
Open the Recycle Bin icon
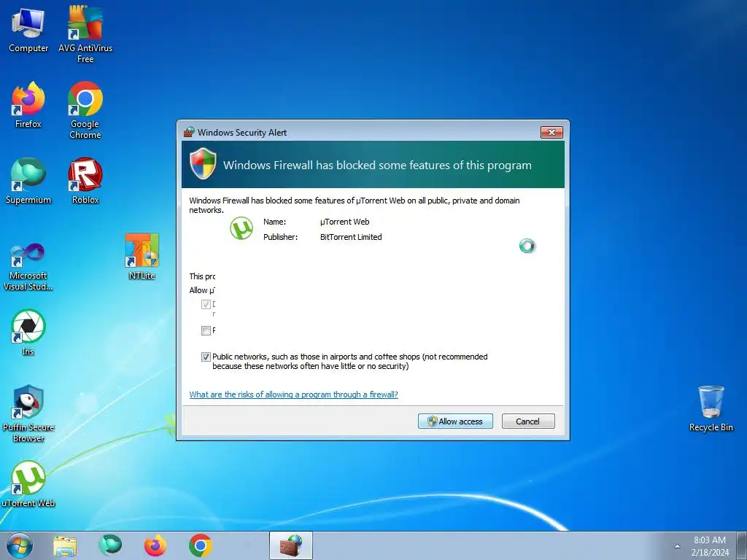711,409
